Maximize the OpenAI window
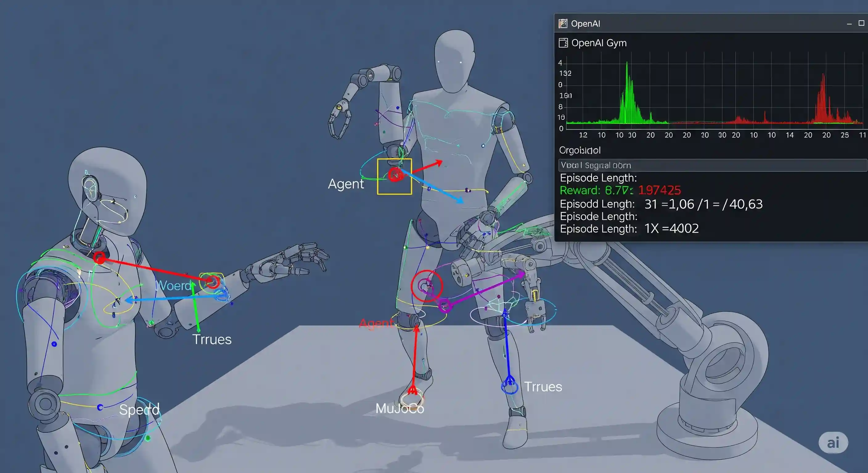This screenshot has width=868, height=473. point(861,23)
